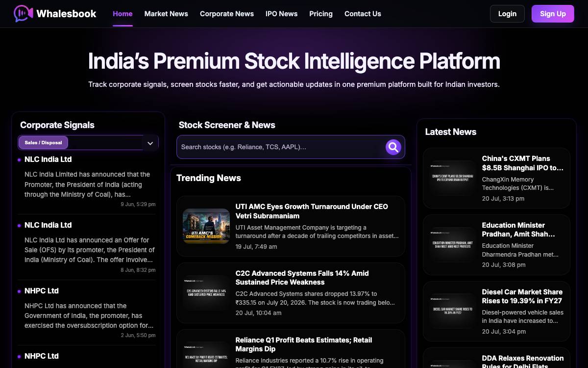Read NLC India Promoter President description

pyautogui.click(x=88, y=184)
